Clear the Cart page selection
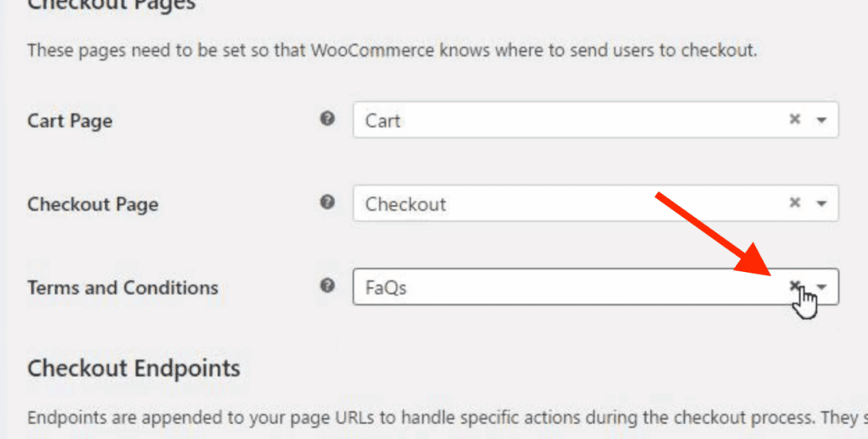 [x=795, y=120]
